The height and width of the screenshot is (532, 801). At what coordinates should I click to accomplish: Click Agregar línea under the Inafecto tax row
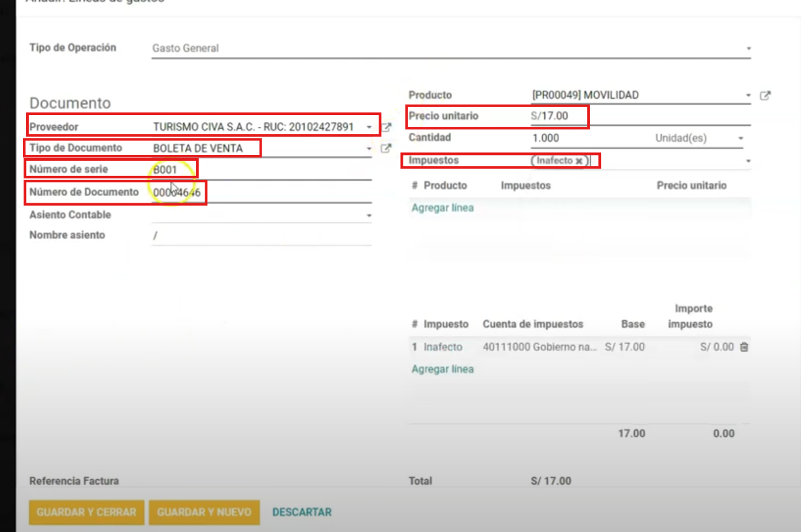coord(443,369)
